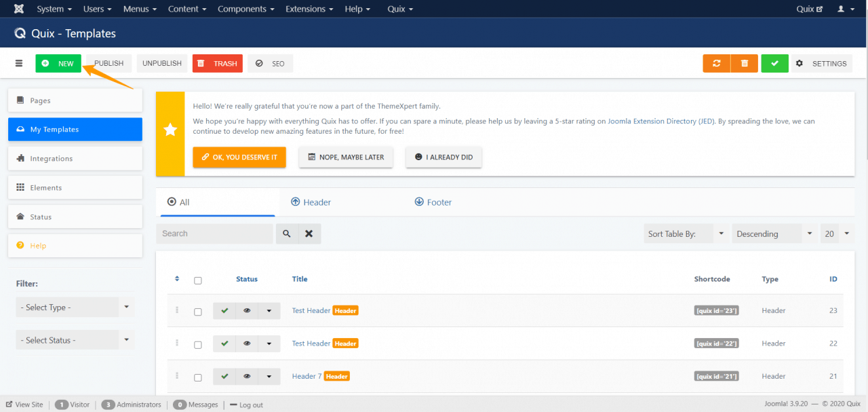Click the PUBLISH button

pyautogui.click(x=108, y=63)
